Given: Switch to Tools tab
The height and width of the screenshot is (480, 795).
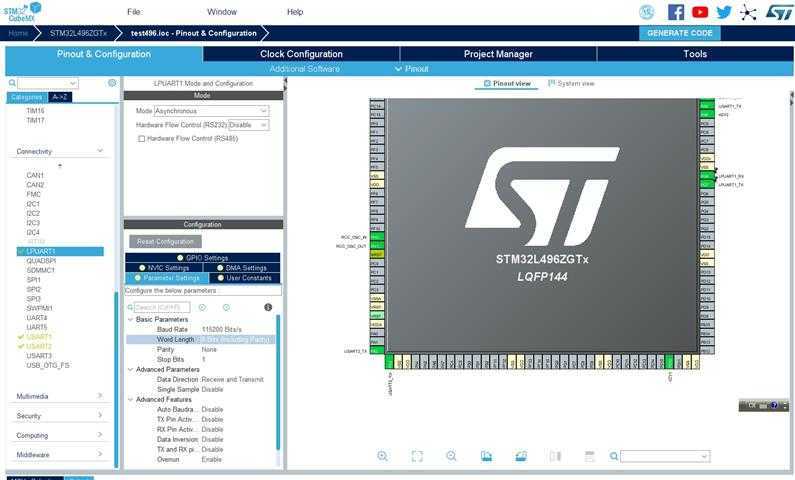Looking at the screenshot, I should 695,54.
